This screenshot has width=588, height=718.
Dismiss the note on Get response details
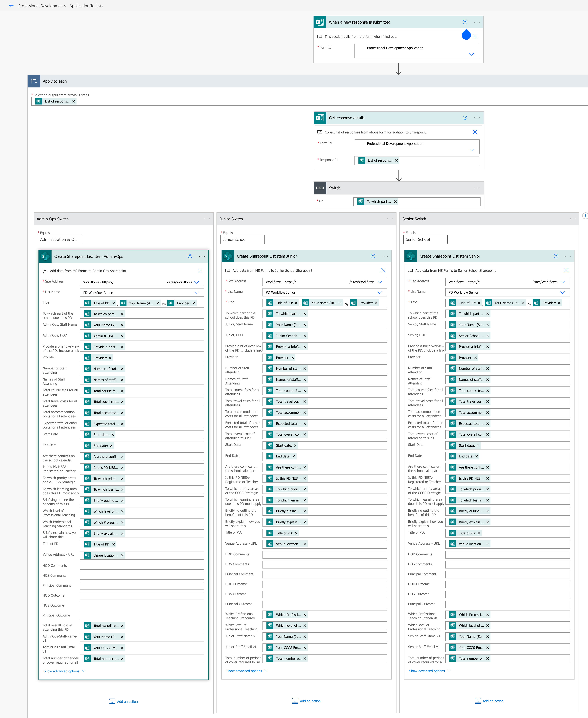tap(475, 132)
